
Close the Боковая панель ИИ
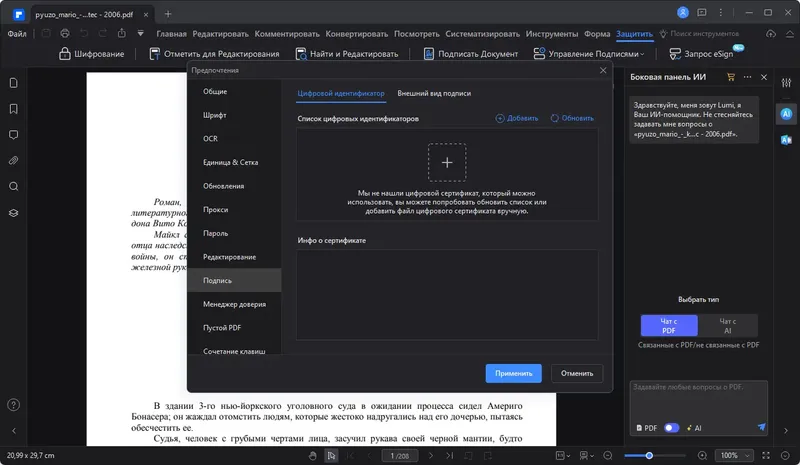pyautogui.click(x=764, y=77)
